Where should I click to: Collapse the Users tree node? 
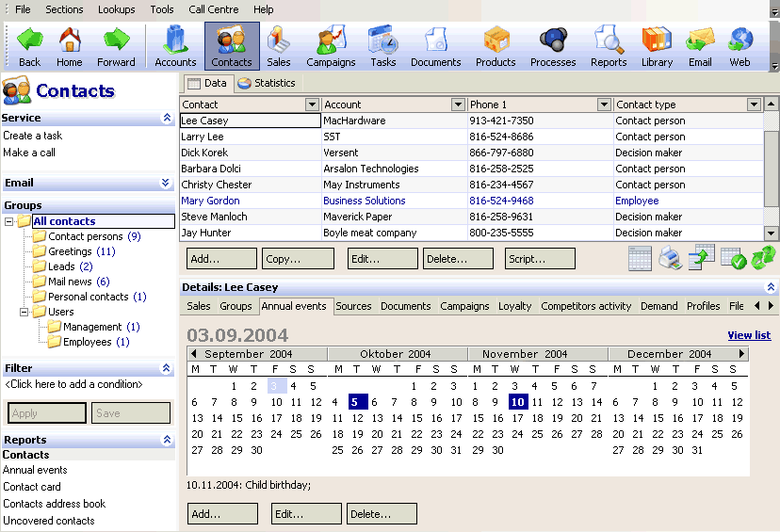pos(24,313)
